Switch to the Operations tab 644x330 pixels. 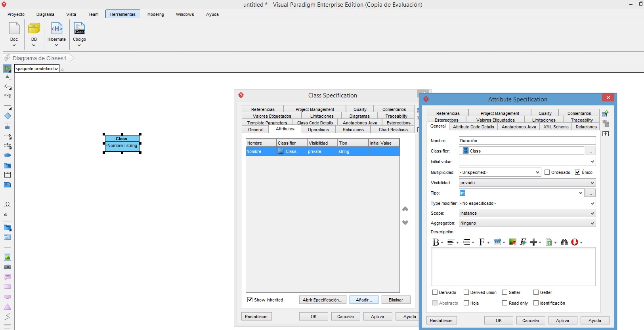coord(318,130)
